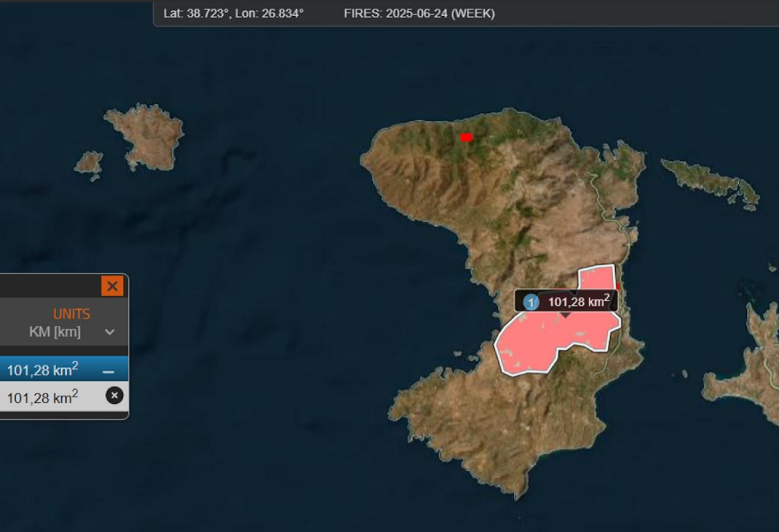The height and width of the screenshot is (532, 779).
Task: Close the measurement panel with orange X
Action: 112,286
